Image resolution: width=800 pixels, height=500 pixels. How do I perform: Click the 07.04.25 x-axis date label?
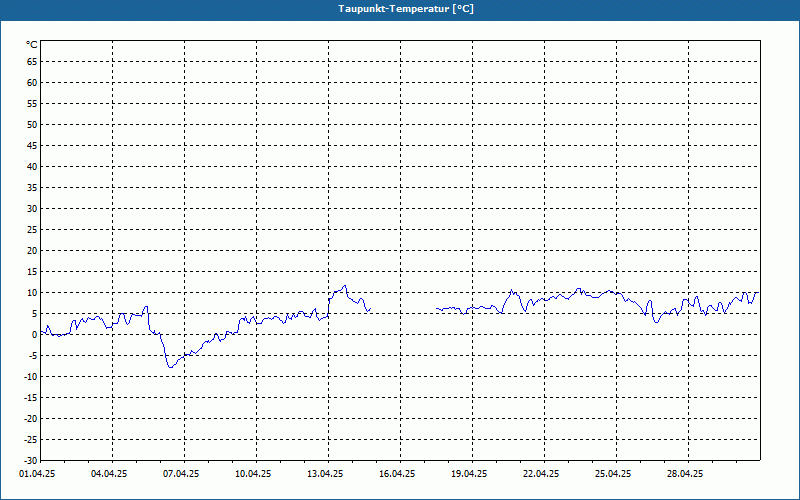coord(181,474)
